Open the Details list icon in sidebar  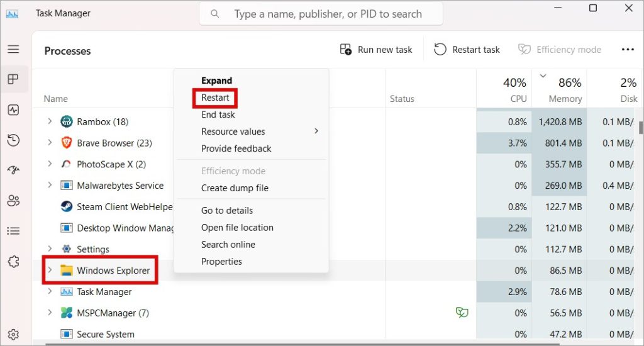pos(13,231)
